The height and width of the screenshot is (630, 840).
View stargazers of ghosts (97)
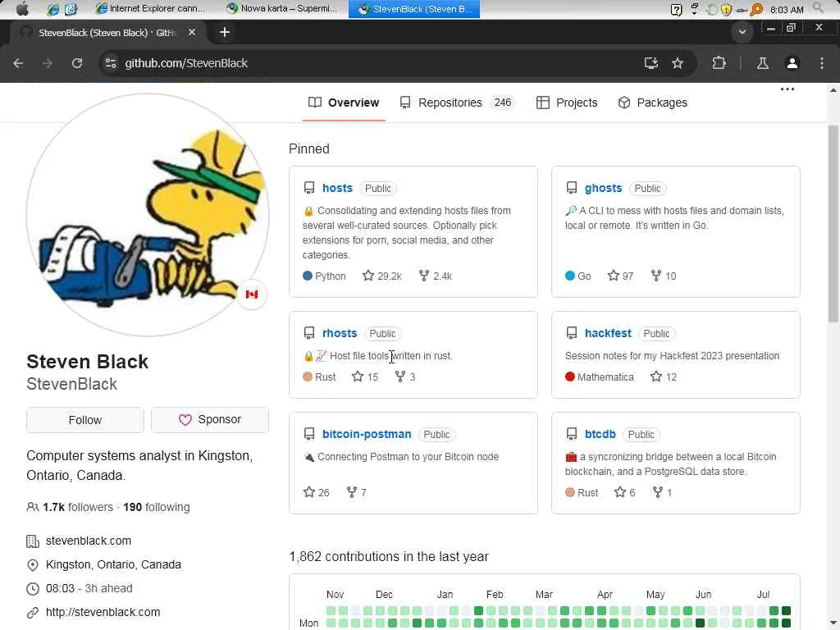click(x=620, y=276)
